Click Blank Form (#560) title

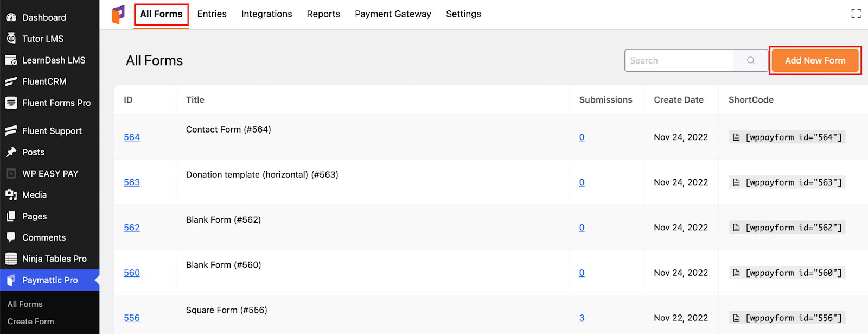[224, 264]
